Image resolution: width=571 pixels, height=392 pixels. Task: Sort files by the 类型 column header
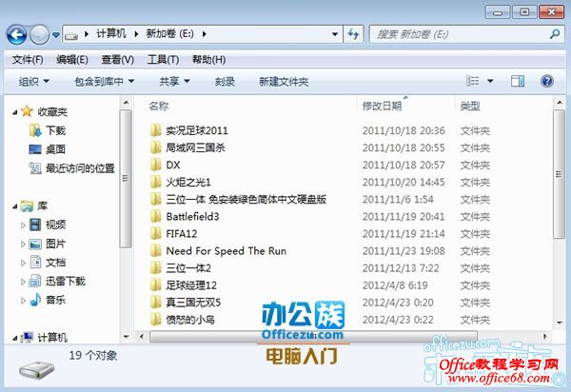(x=470, y=106)
